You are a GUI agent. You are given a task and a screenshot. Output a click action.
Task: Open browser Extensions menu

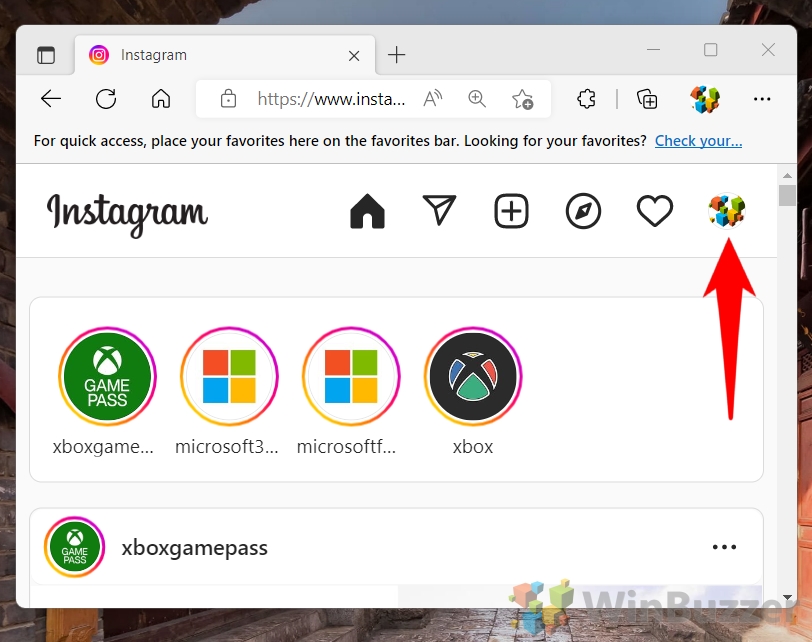586,98
